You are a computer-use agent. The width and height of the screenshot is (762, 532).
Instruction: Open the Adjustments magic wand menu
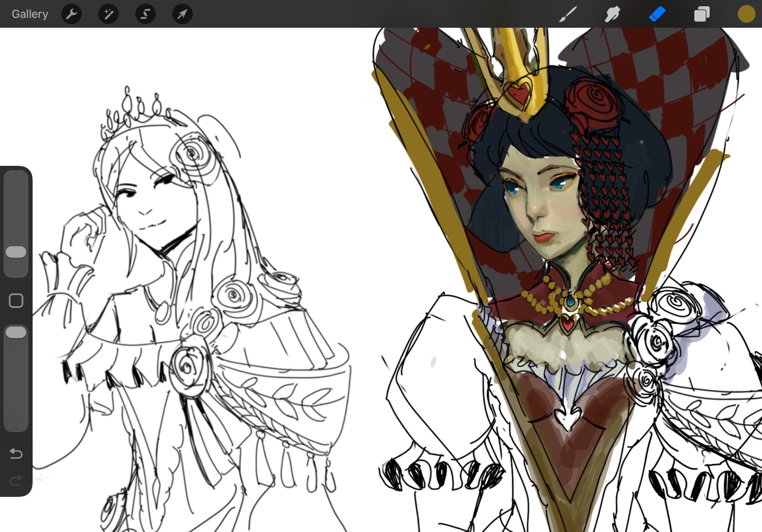(108, 14)
